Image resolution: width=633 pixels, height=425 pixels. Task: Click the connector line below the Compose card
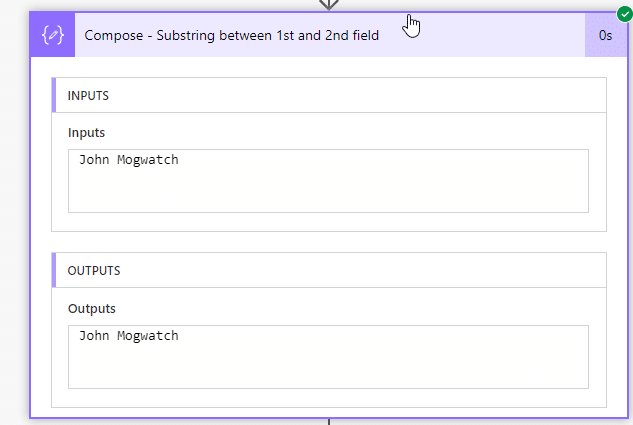pos(328,421)
